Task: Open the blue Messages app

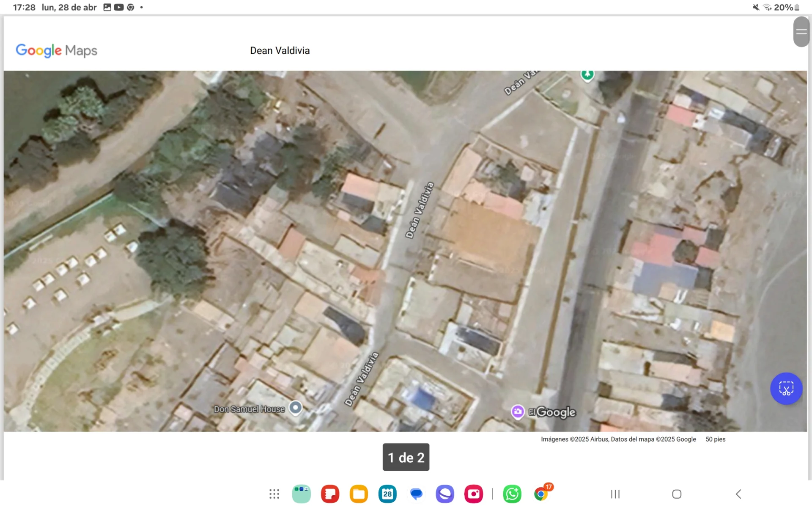Action: (x=416, y=494)
